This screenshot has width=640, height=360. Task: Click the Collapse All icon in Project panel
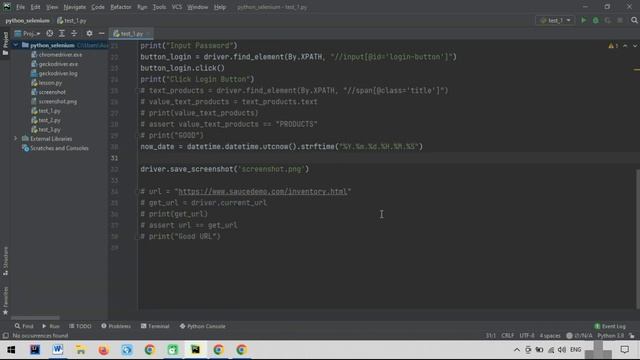74,33
